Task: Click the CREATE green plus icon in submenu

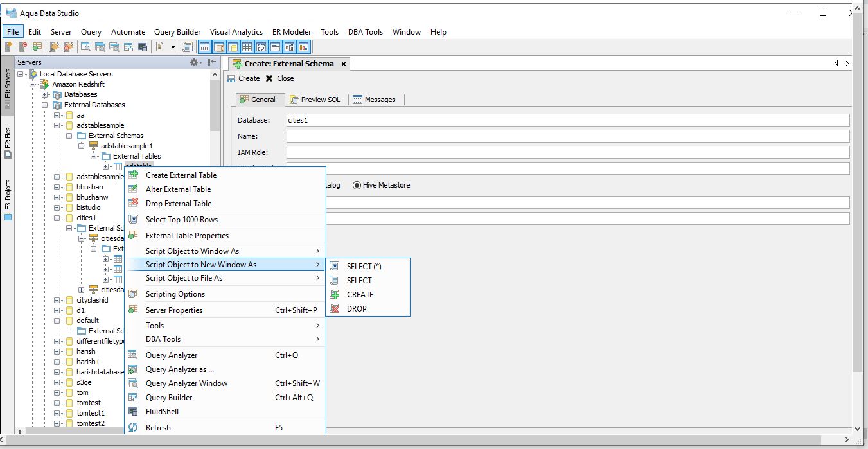Action: click(x=334, y=294)
